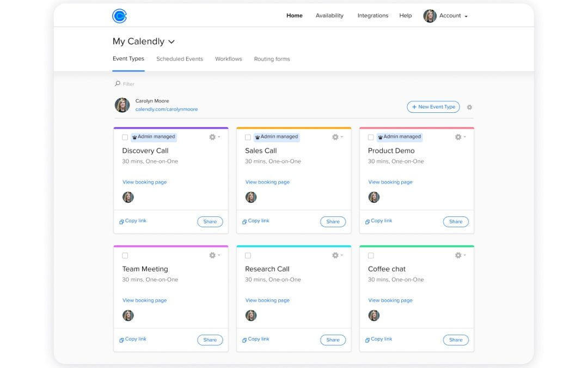Open the Account avatar in header
The height and width of the screenshot is (368, 588).
(430, 16)
